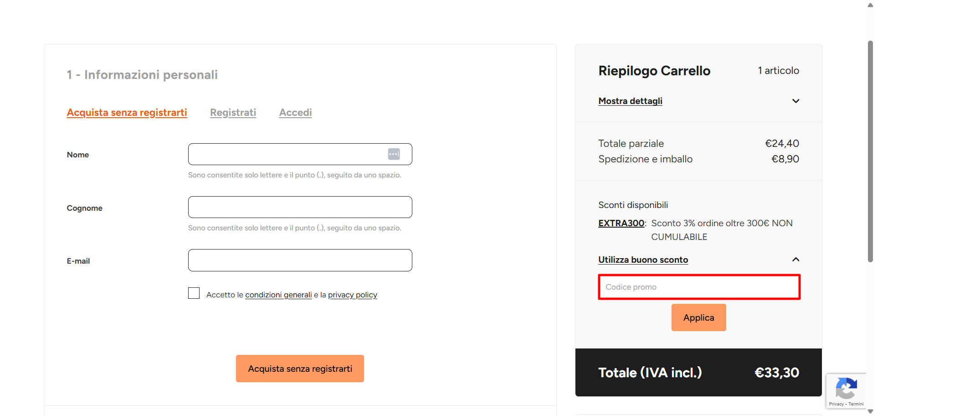Collapse the Utilizza buono sconto chevron
Image resolution: width=980 pixels, height=416 pixels.
795,260
